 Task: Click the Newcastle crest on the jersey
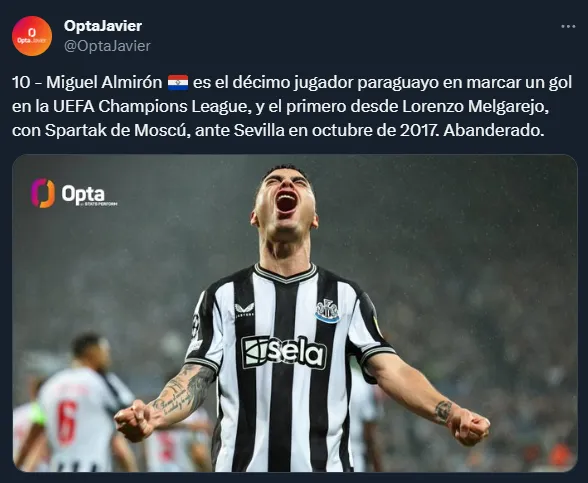(x=327, y=311)
